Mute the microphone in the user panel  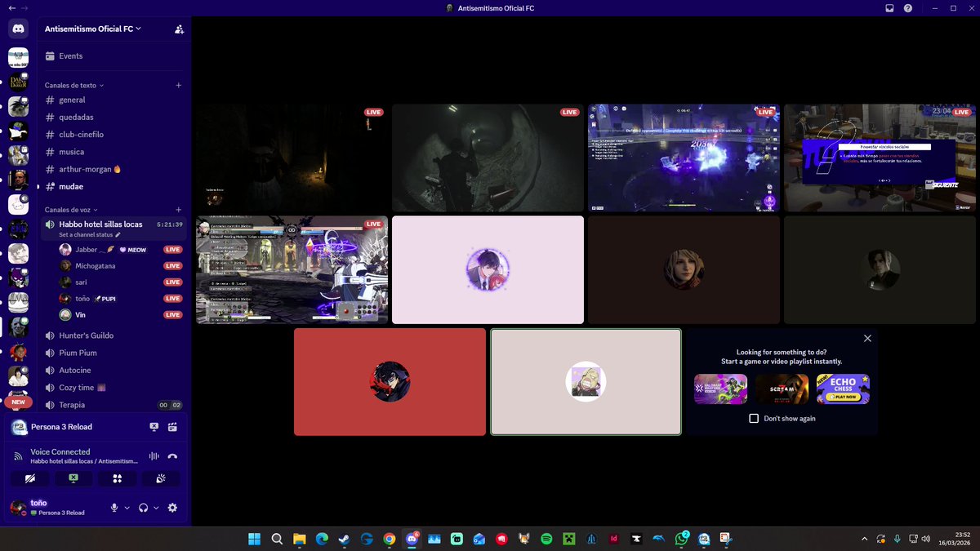[x=114, y=508]
